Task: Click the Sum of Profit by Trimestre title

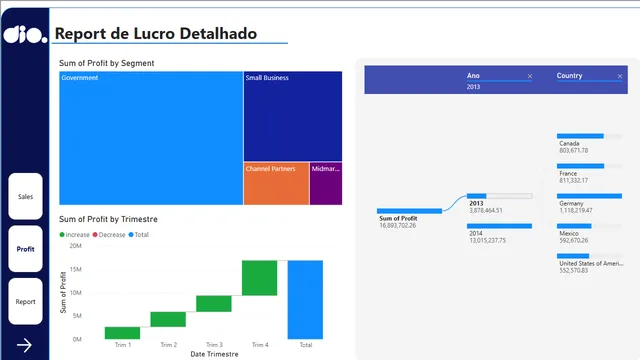Action: pos(108,219)
